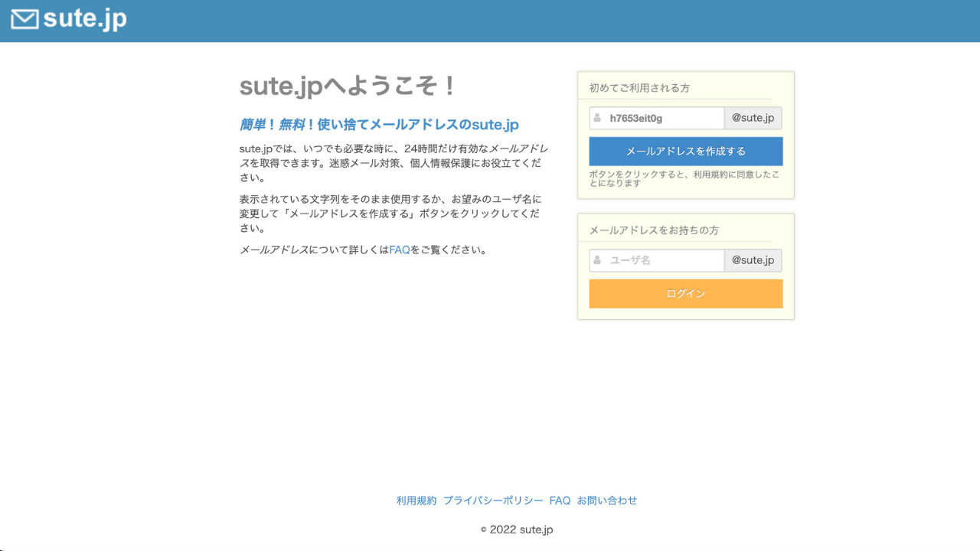Edit the h7653eit0g address input field
Screen dimensions: 980x551
[657, 118]
